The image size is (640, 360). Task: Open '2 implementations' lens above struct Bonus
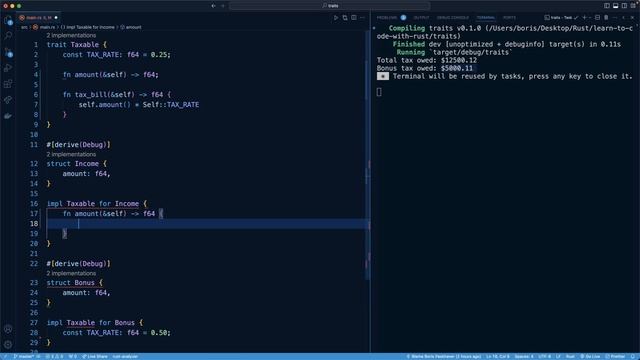click(x=71, y=273)
